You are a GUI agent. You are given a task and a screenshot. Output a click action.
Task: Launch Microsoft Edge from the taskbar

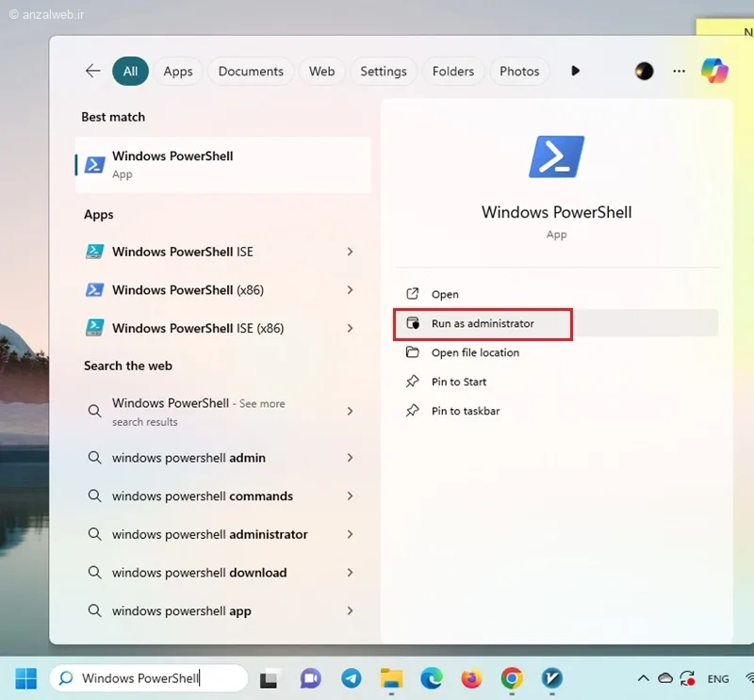click(x=432, y=677)
